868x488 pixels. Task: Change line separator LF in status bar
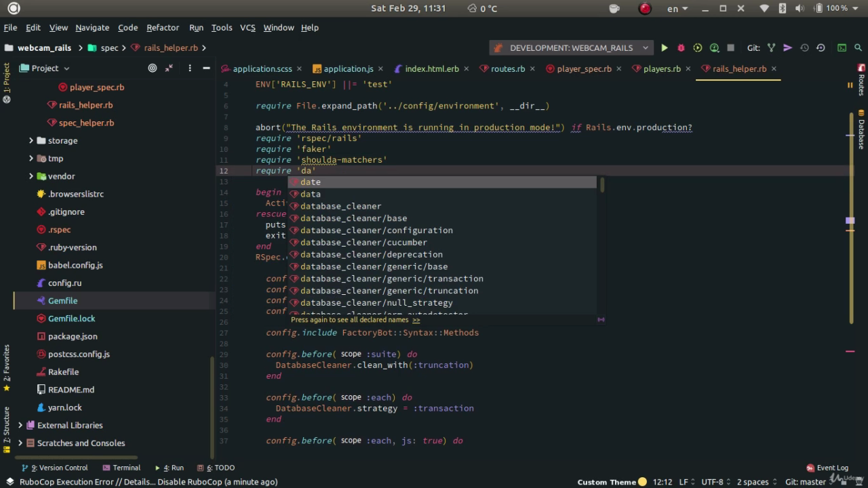688,482
